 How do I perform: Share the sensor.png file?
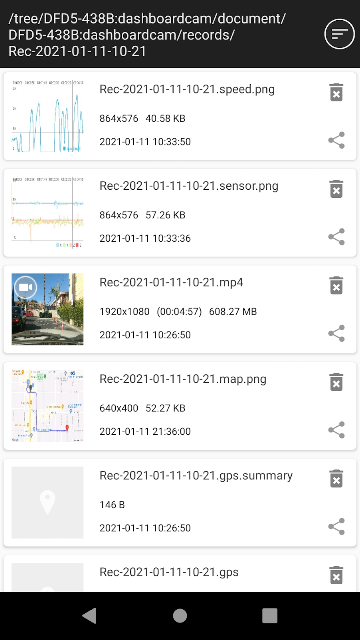tap(336, 237)
